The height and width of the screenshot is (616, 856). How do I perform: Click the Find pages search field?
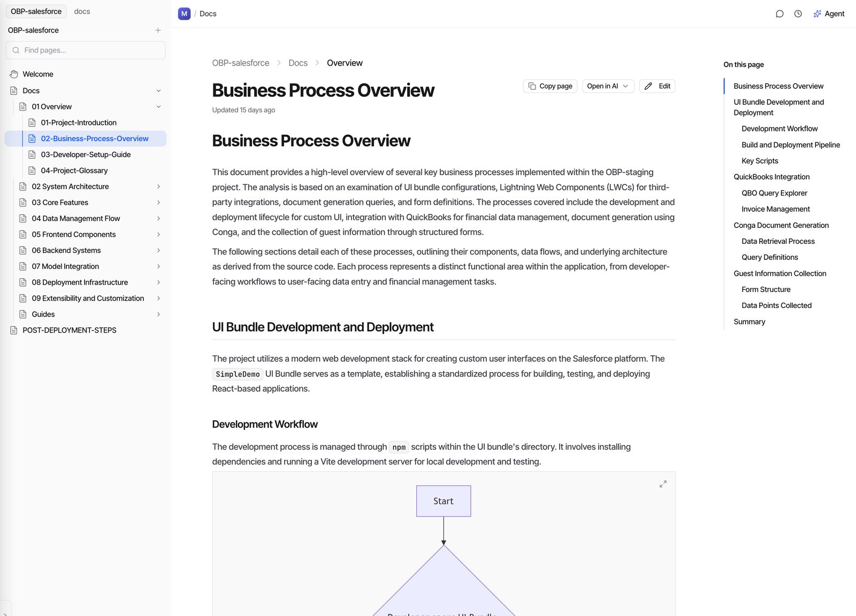tap(86, 50)
